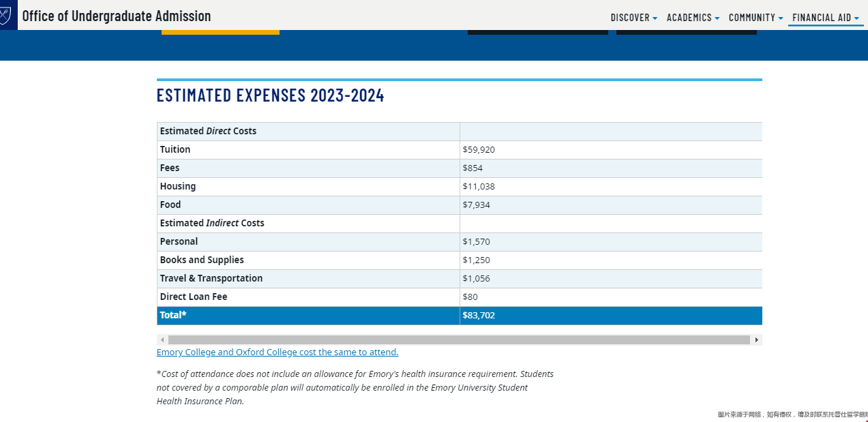Click the travel amount $1,056
The image size is (868, 422).
coord(476,279)
